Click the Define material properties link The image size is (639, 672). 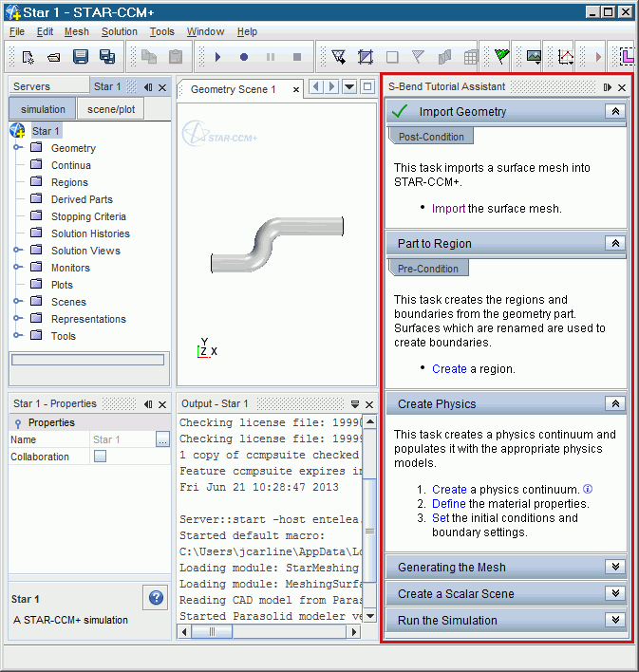coord(449,504)
